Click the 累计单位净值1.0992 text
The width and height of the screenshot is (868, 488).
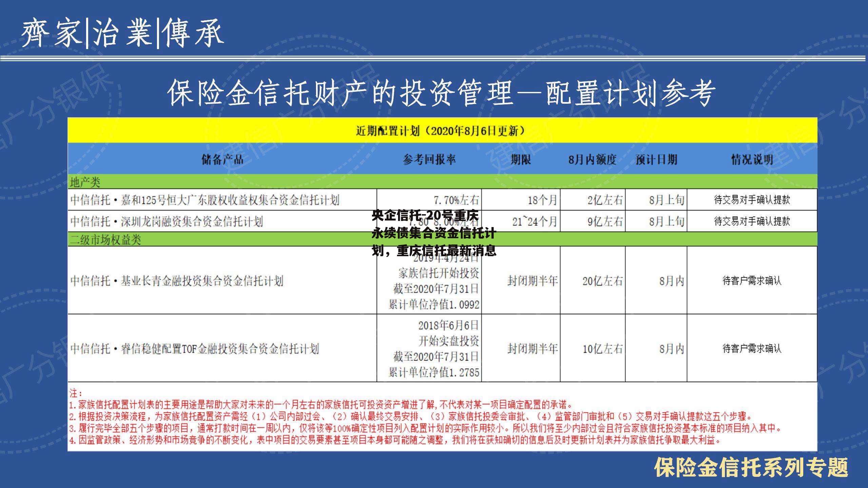(434, 304)
